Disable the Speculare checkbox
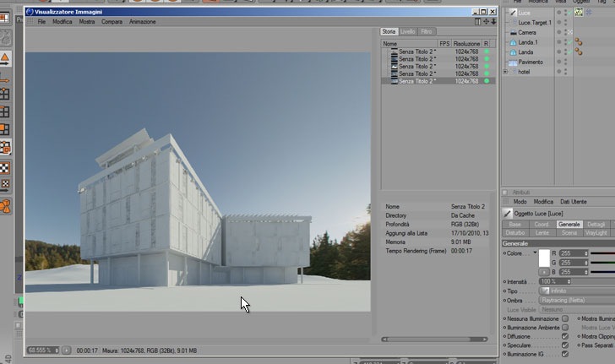The image size is (615, 364). tap(565, 345)
